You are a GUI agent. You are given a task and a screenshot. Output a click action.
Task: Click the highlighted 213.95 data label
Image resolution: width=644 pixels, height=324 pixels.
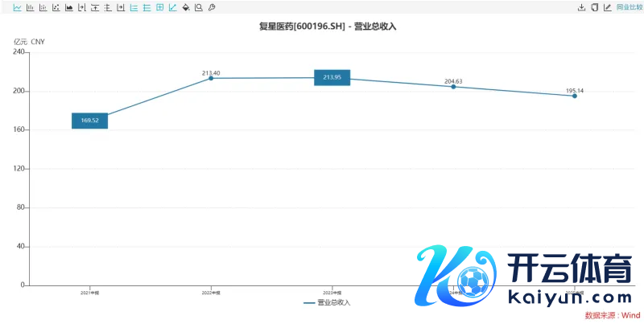pyautogui.click(x=332, y=77)
